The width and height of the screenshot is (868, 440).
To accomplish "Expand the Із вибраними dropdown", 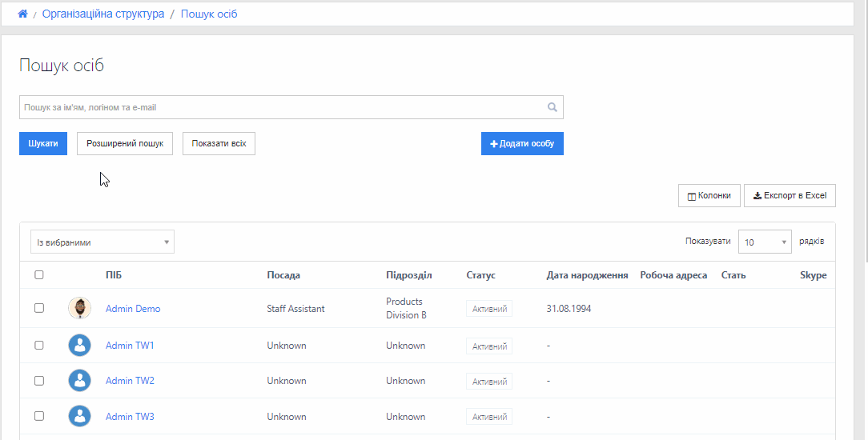I will (x=102, y=242).
